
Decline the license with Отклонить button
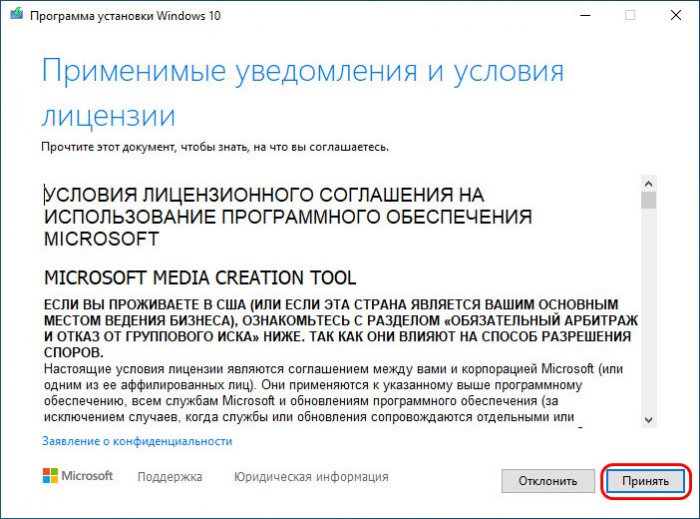[x=548, y=481]
